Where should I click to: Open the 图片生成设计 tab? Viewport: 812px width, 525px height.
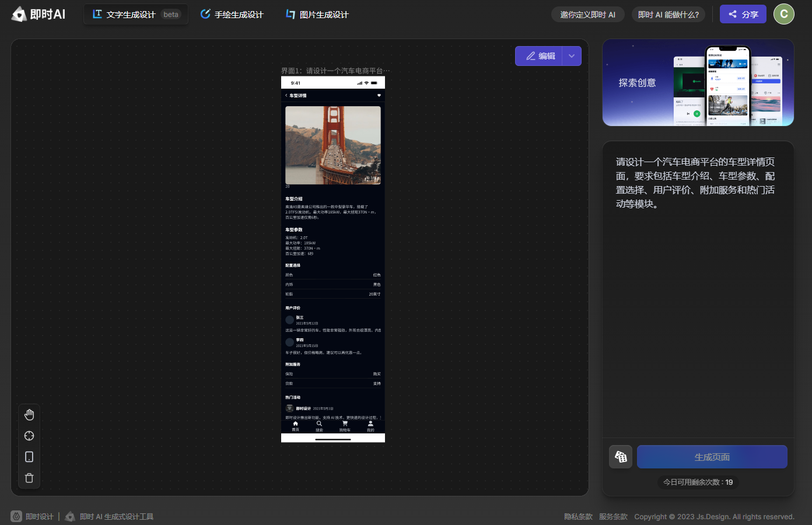pyautogui.click(x=317, y=15)
